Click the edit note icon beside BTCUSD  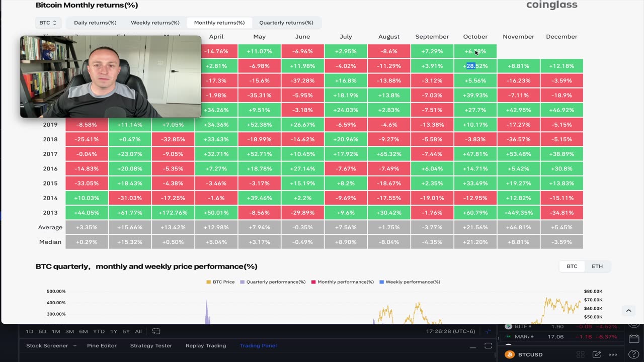click(x=597, y=354)
